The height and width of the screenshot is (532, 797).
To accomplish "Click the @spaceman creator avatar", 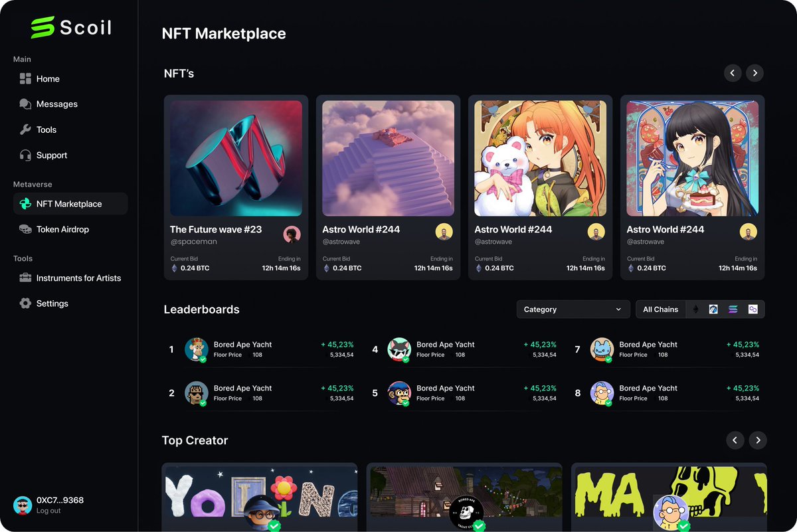I will [292, 234].
